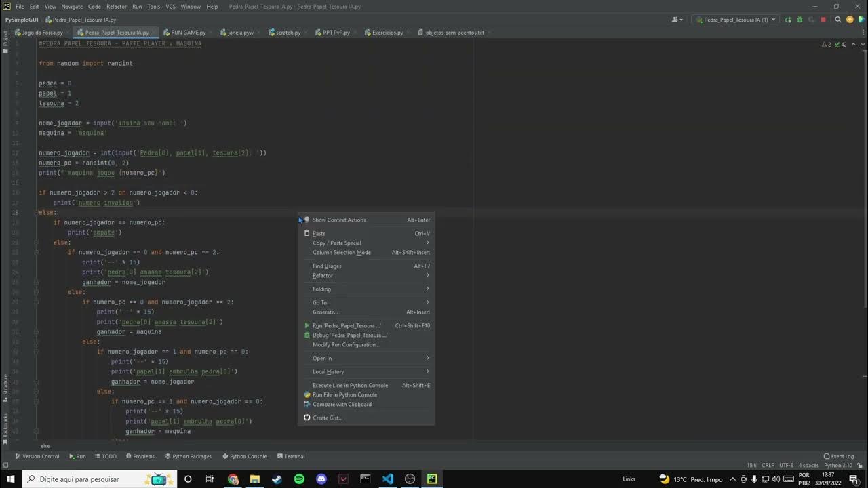Open Steam from the Windows taskbar
This screenshot has height=488, width=868.
[277, 479]
